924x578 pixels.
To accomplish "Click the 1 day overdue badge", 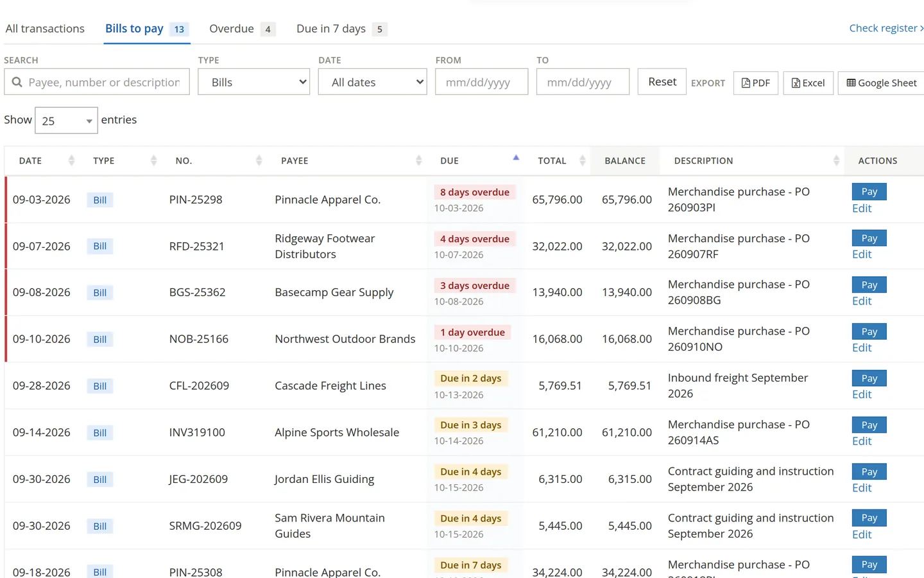I will click(x=472, y=332).
